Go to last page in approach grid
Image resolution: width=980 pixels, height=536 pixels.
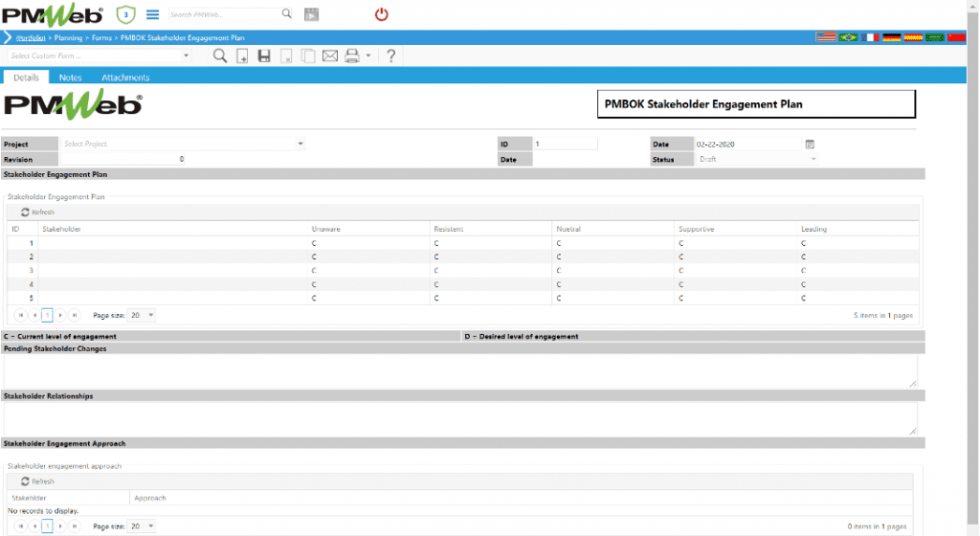pos(75,526)
